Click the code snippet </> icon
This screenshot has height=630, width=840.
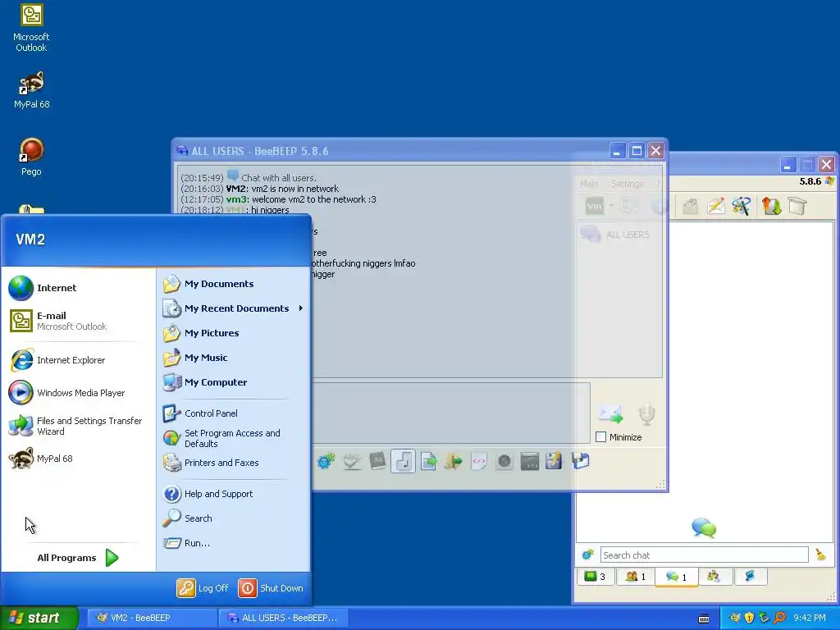click(x=479, y=461)
